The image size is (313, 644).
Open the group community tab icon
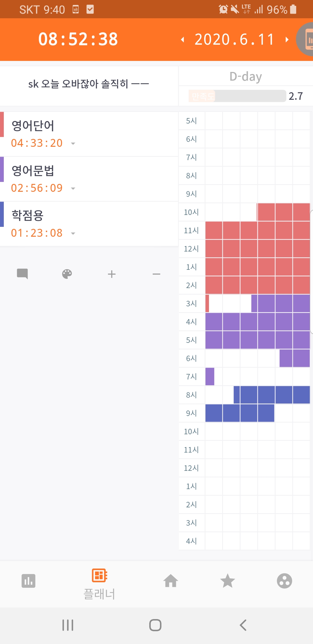click(284, 581)
